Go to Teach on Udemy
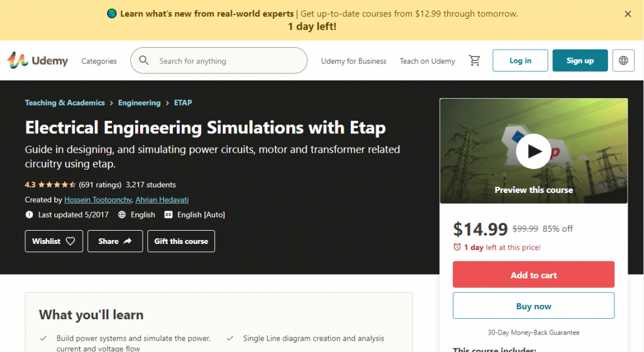This screenshot has width=644, height=352. point(428,61)
